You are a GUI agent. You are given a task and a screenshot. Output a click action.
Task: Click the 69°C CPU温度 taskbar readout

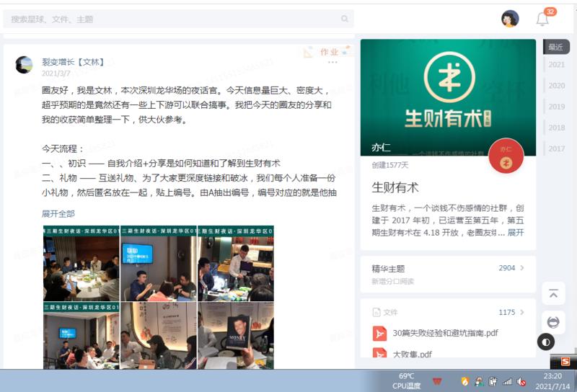click(406, 381)
